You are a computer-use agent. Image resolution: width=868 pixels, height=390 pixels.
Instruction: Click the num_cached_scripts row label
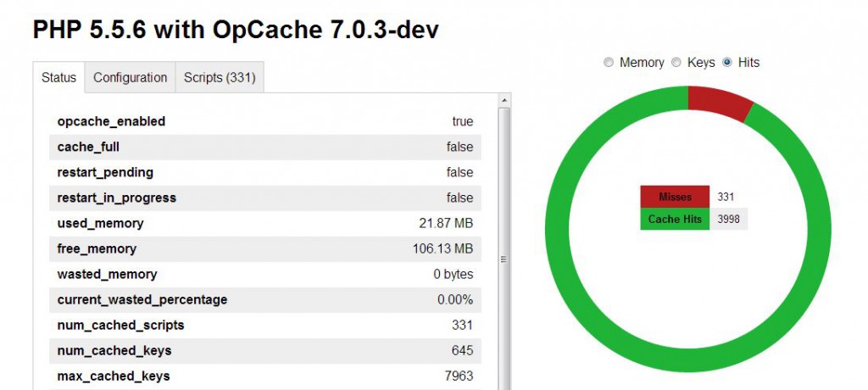point(120,326)
